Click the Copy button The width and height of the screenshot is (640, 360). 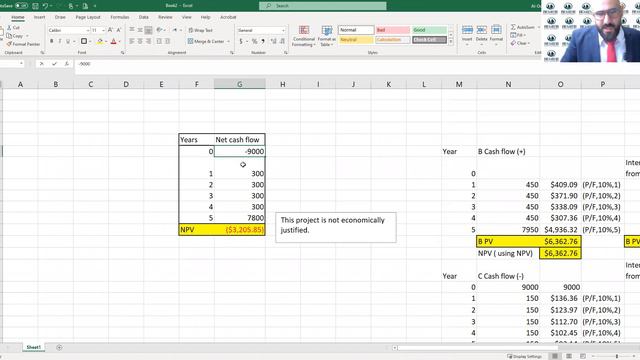pos(15,36)
